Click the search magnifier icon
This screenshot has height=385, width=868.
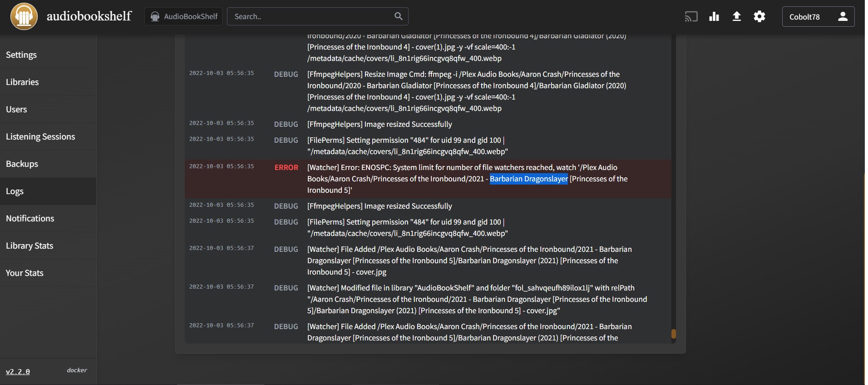tap(398, 16)
